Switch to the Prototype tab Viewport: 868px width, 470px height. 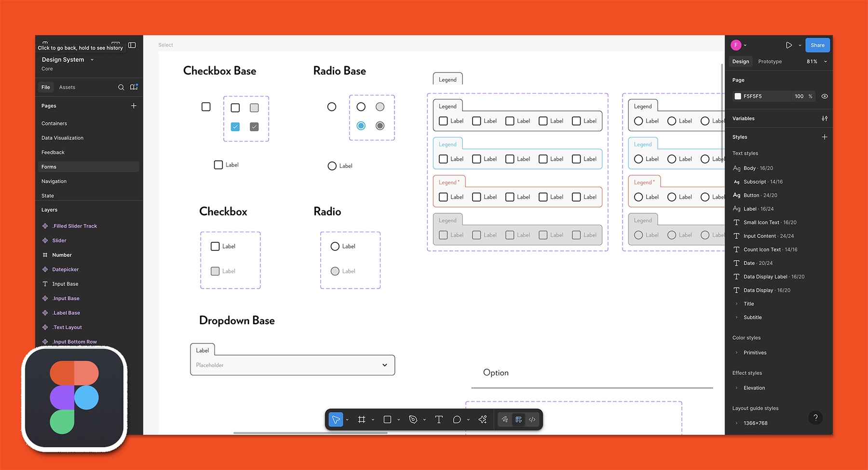[770, 62]
